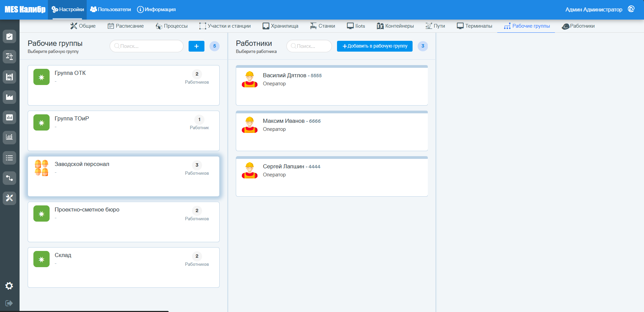
Task: Open the tasks checklist sidebar icon
Action: tap(9, 36)
